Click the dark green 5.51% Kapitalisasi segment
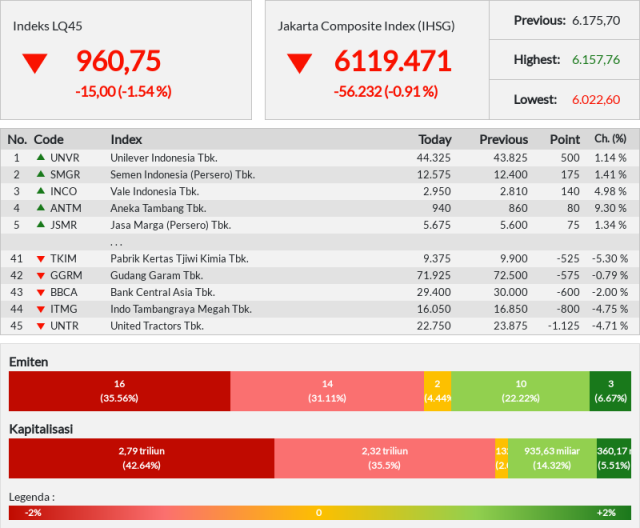The image size is (640, 528). point(614,458)
